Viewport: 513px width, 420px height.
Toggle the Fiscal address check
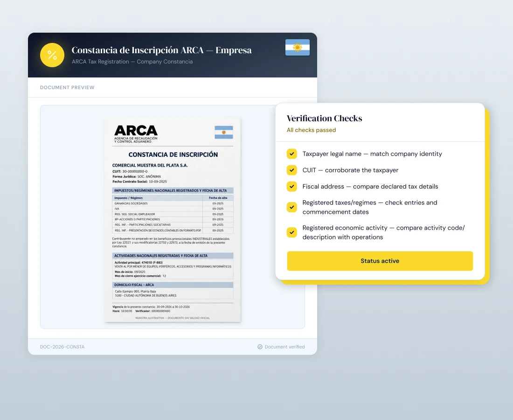point(292,186)
